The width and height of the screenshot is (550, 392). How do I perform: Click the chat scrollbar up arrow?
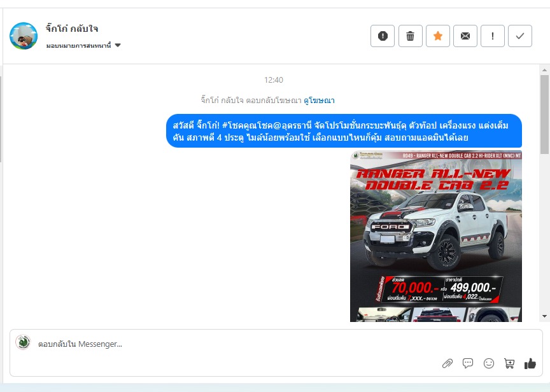tap(544, 70)
